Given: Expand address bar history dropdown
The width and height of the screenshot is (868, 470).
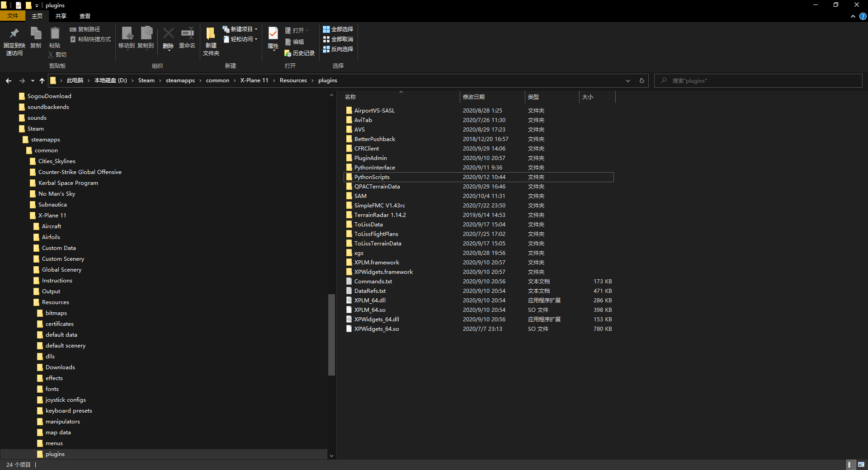Looking at the screenshot, I should 628,81.
